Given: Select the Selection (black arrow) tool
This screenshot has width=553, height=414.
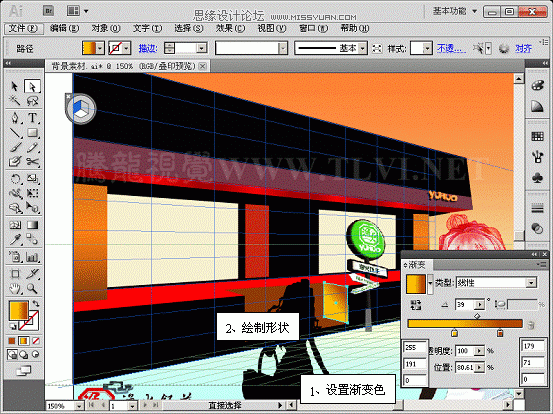Looking at the screenshot, I should tap(14, 86).
